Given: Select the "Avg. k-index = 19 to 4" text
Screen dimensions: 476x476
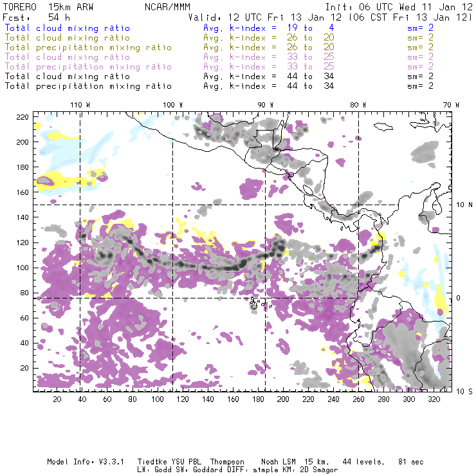Looking at the screenshot, I should point(269,28).
